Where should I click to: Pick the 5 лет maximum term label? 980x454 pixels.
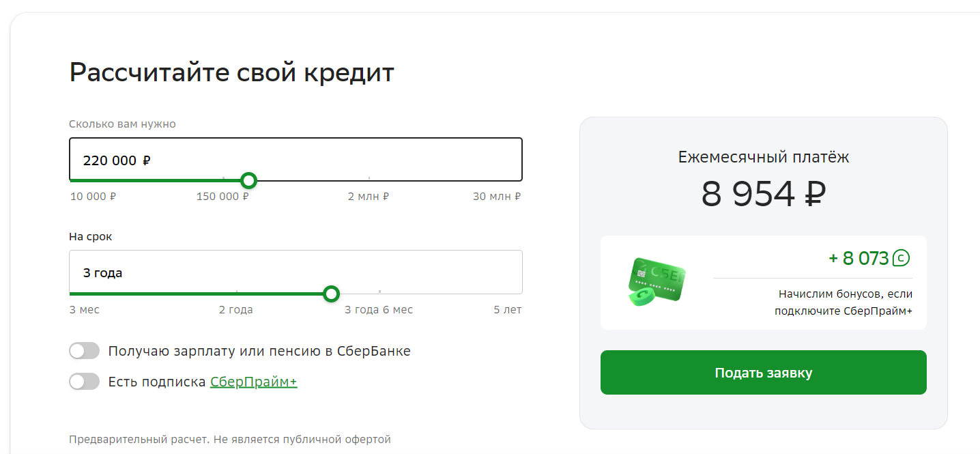pyautogui.click(x=508, y=310)
